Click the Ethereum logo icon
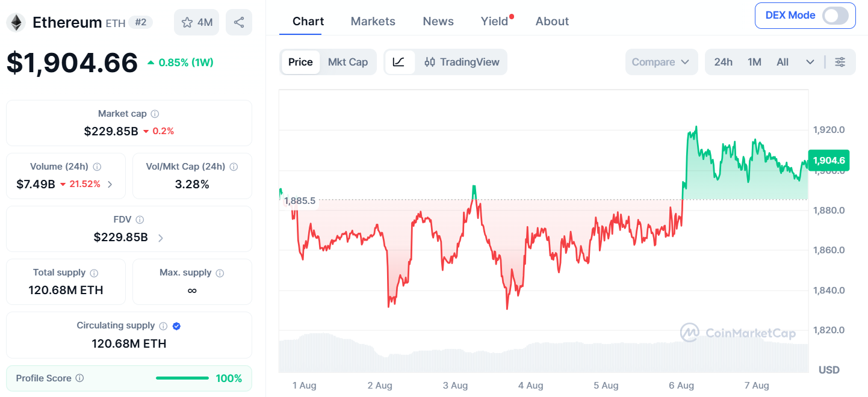This screenshot has height=397, width=868. click(16, 23)
